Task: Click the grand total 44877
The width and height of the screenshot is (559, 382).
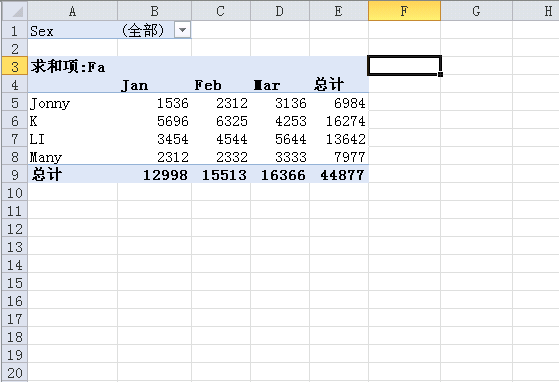Action: point(339,174)
